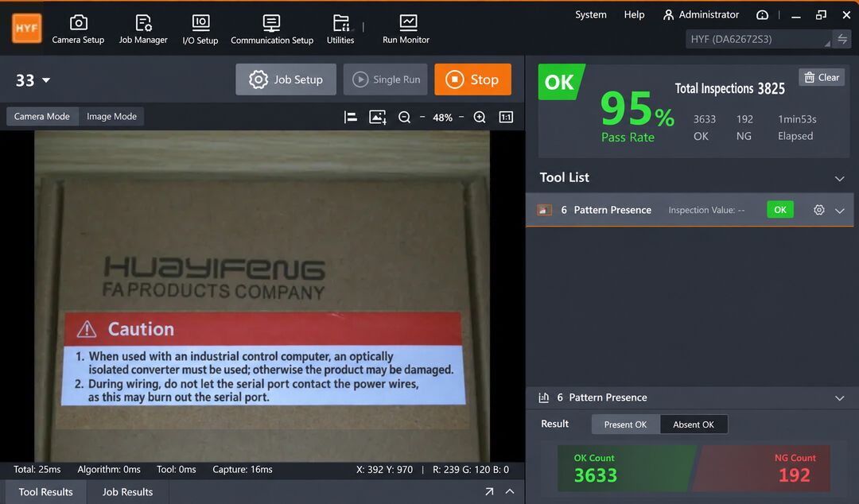Click the add-image icon in image toolbar

378,117
